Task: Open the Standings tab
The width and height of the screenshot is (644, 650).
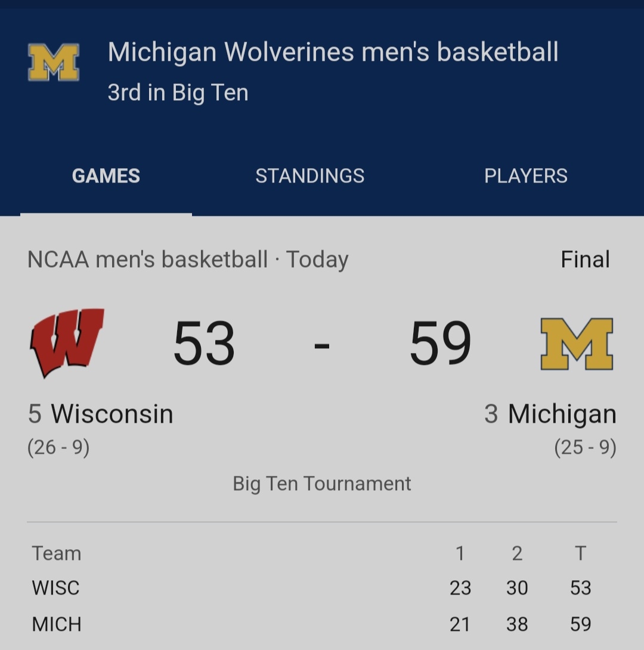Action: (309, 176)
